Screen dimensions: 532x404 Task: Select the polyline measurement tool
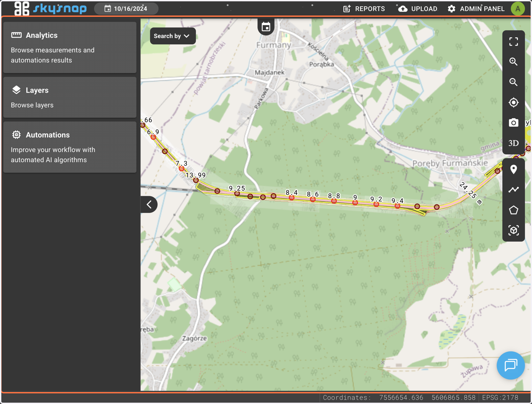[513, 190]
